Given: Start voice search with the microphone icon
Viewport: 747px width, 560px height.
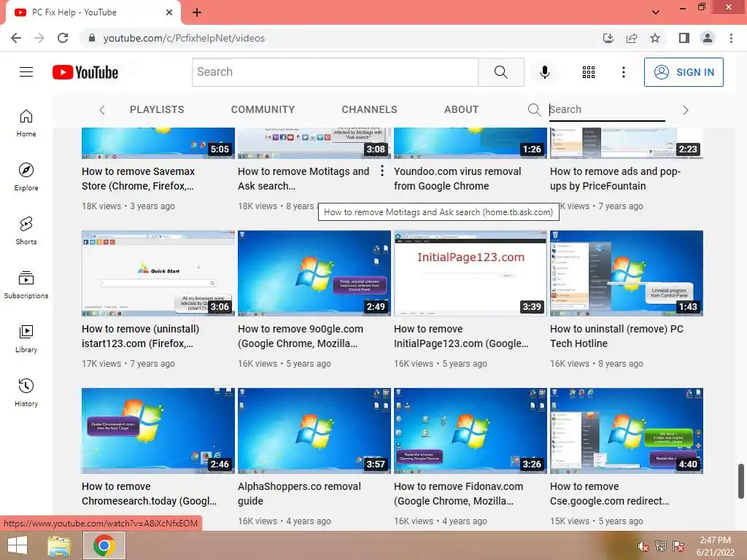Looking at the screenshot, I should pos(544,72).
